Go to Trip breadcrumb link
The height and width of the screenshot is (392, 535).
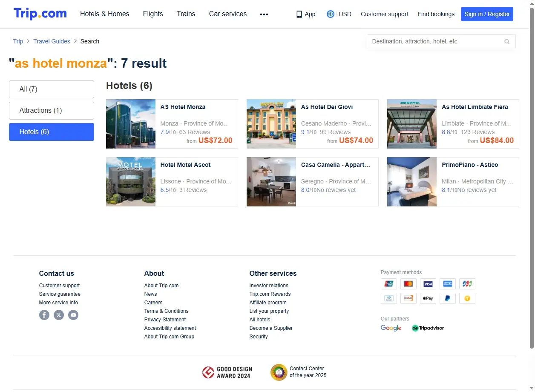click(18, 41)
